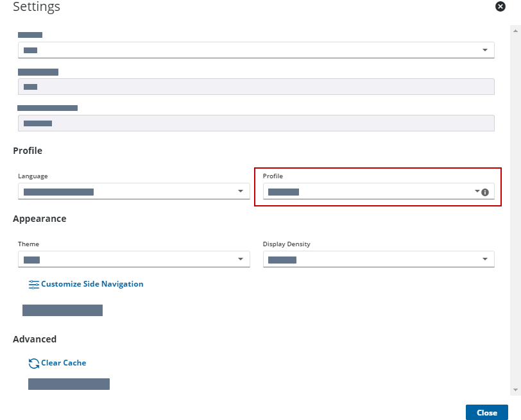Image resolution: width=521 pixels, height=420 pixels.
Task: Click the Customize Side Navigation link
Action: (x=92, y=284)
